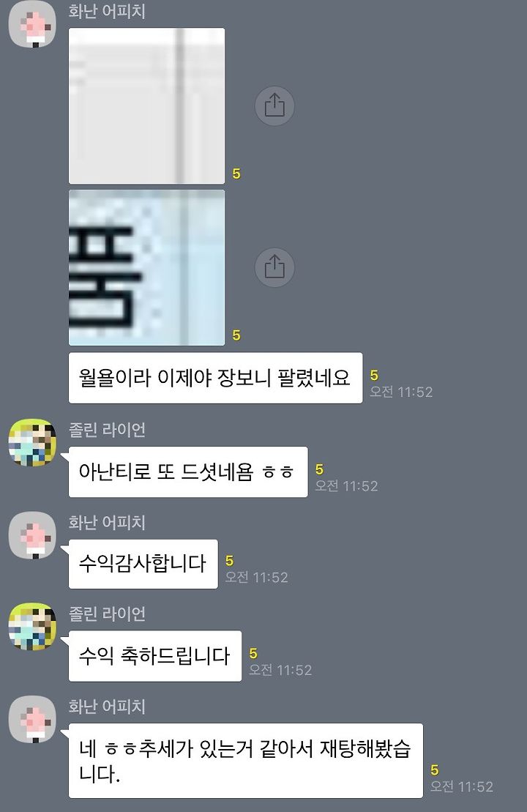Tap sender name 졸린 라이언 above 수익 축하드립니다
This screenshot has height=812, width=527.
[x=107, y=614]
